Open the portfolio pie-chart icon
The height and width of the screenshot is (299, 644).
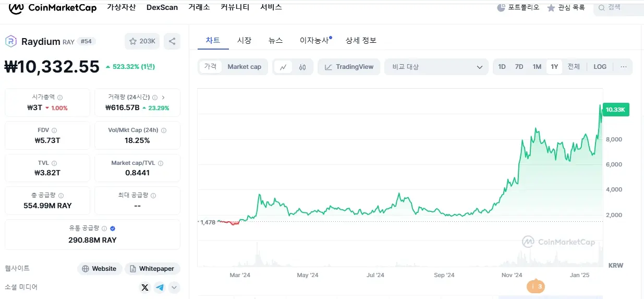click(501, 7)
